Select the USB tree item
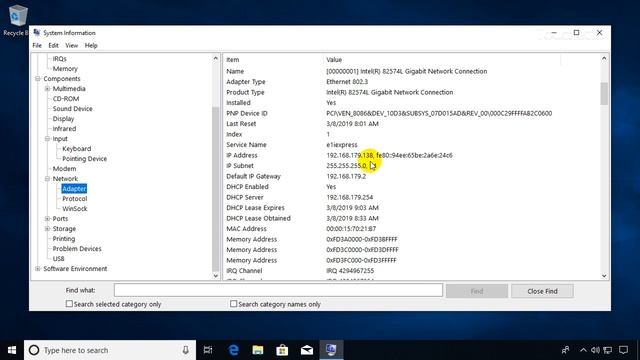Screen dimensions: 640x360 coord(58,259)
